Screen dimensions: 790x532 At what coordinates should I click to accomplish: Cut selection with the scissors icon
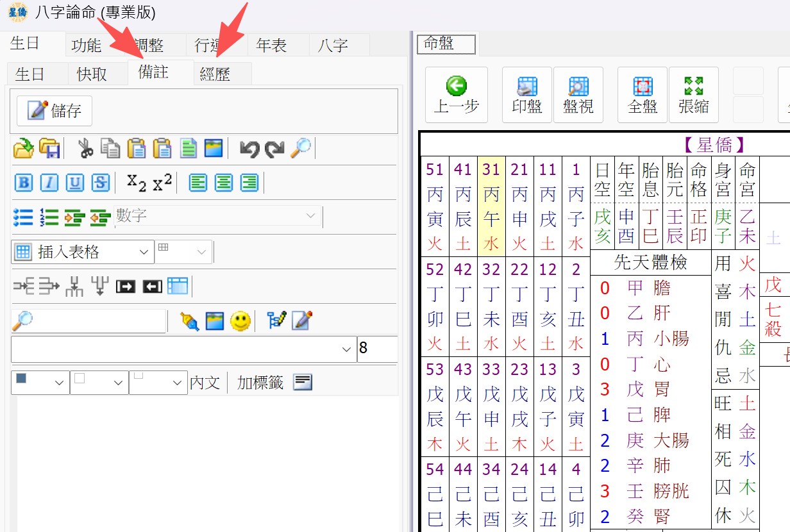85,149
